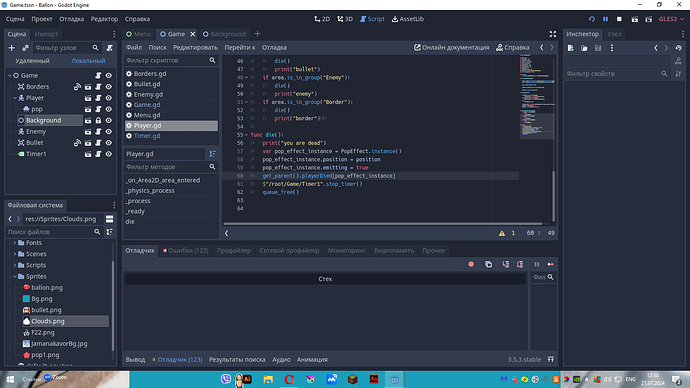Attach script icon beside node filter
The height and width of the screenshot is (388, 690).
coord(110,48)
